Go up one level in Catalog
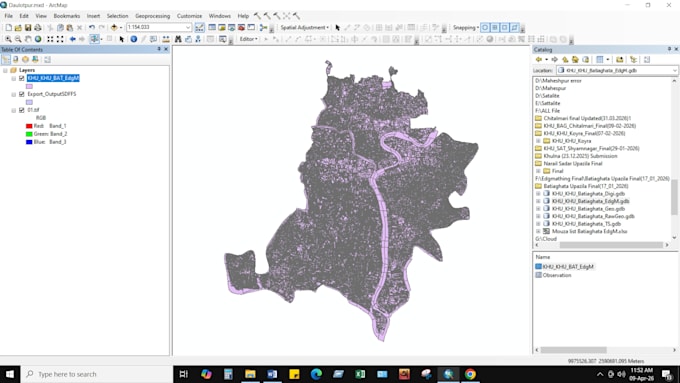The image size is (680, 383). (x=565, y=59)
